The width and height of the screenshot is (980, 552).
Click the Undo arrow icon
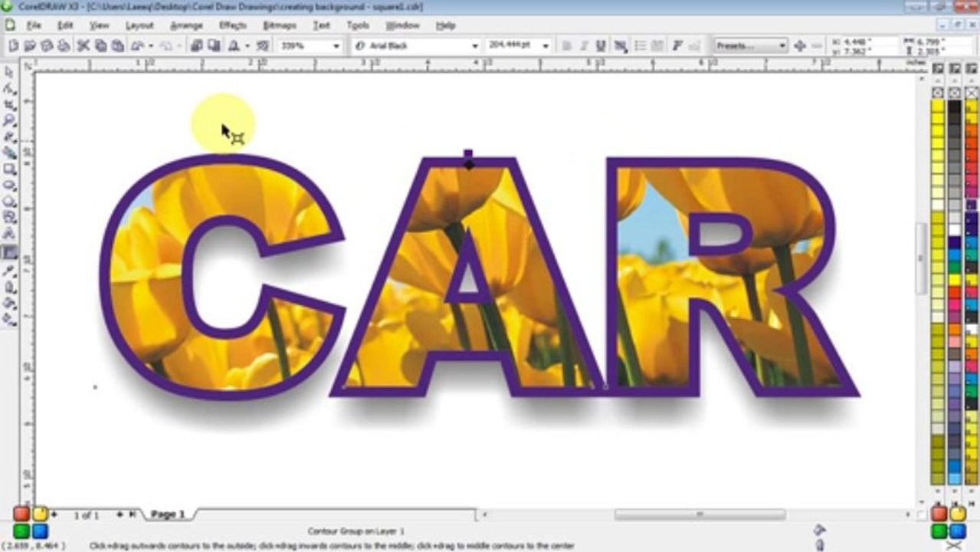click(x=139, y=46)
